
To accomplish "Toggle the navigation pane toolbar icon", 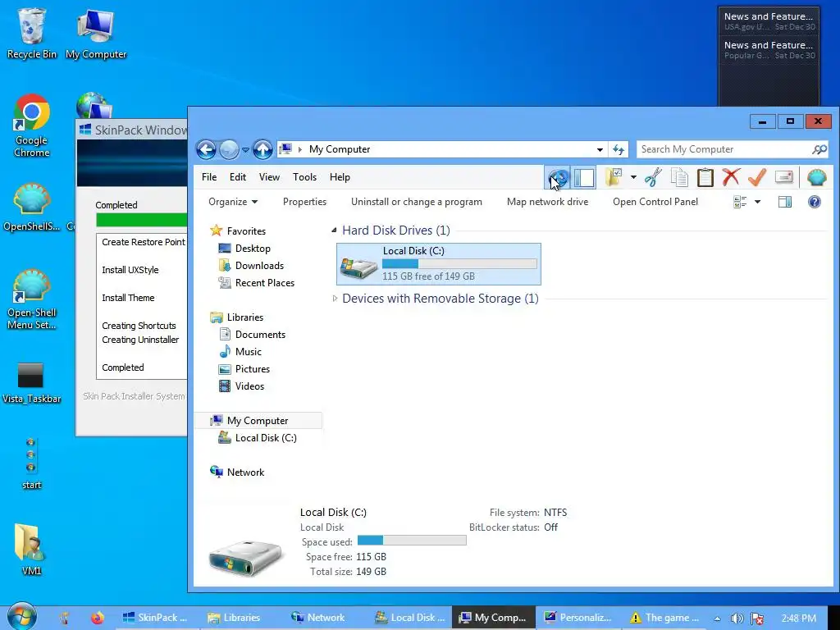I will [584, 177].
